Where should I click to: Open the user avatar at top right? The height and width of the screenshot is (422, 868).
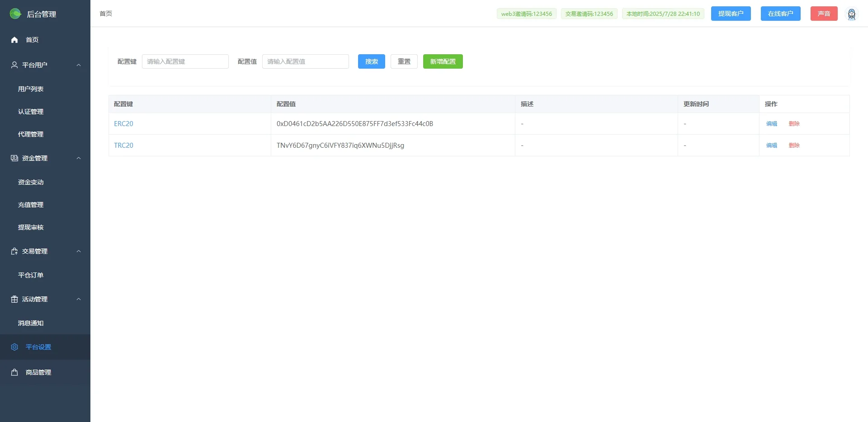[852, 14]
